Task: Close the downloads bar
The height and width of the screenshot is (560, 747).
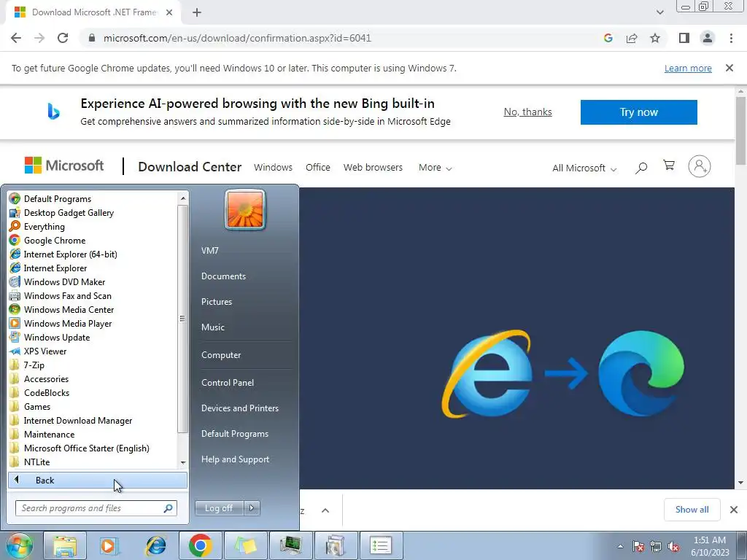Action: pyautogui.click(x=734, y=510)
